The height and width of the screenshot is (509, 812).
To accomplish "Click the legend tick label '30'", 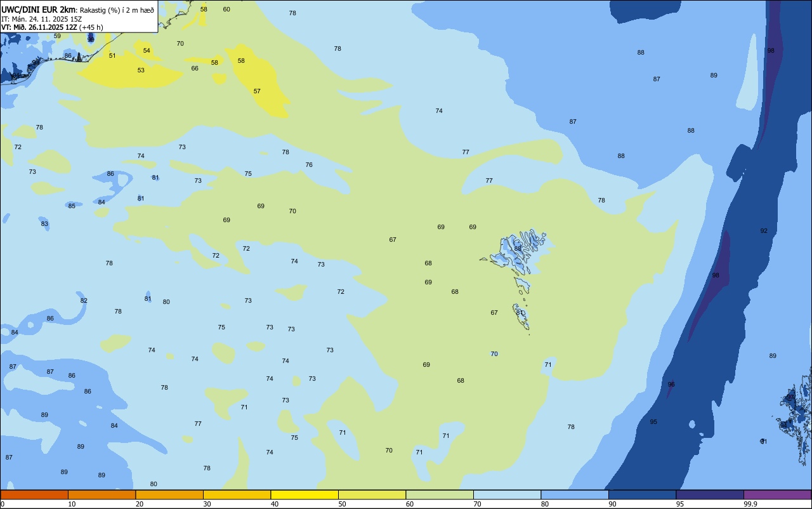I will pyautogui.click(x=207, y=504).
